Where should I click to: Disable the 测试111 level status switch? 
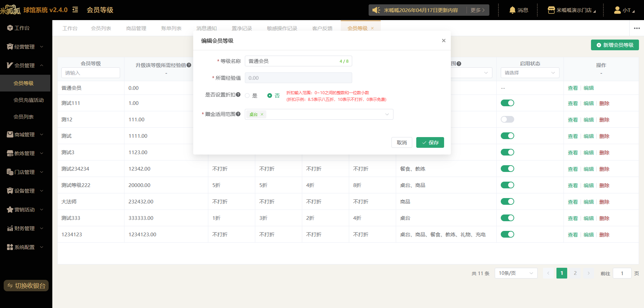[x=507, y=103]
